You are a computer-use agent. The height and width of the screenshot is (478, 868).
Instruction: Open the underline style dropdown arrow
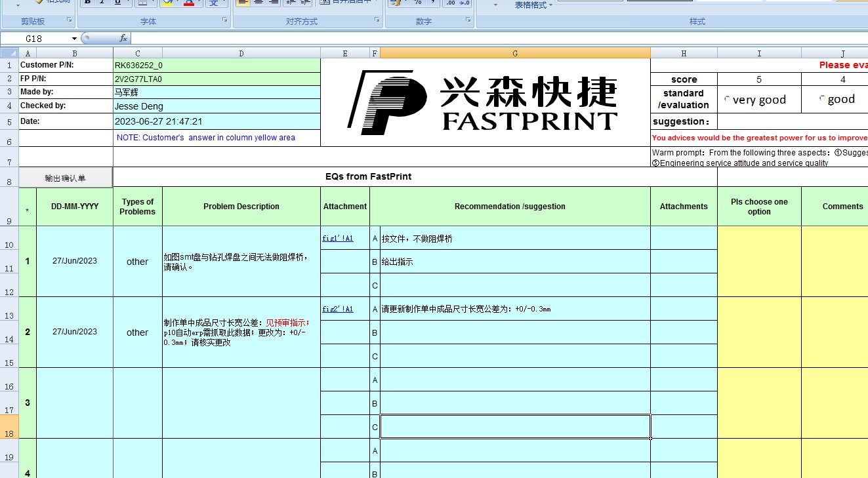click(x=128, y=3)
